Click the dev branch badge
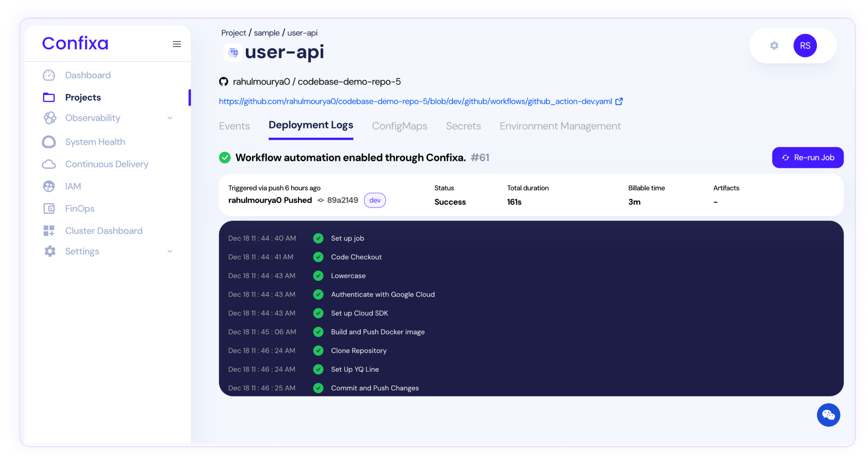The width and height of the screenshot is (868, 461). coord(375,200)
